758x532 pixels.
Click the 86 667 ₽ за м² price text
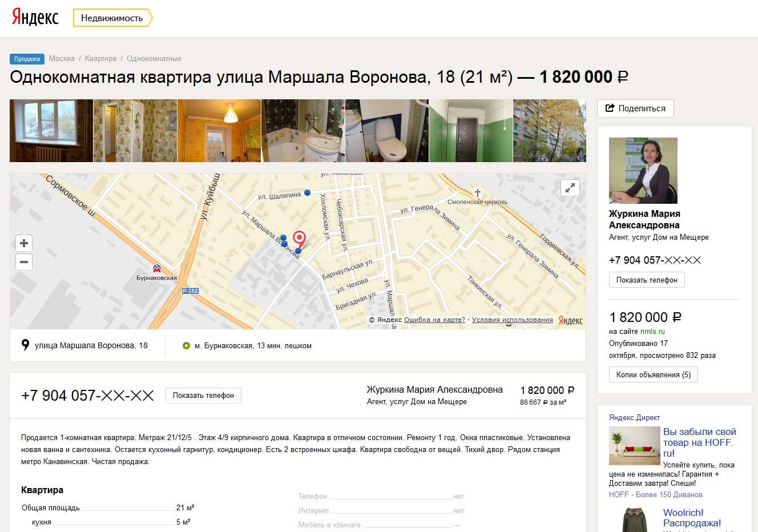point(543,402)
